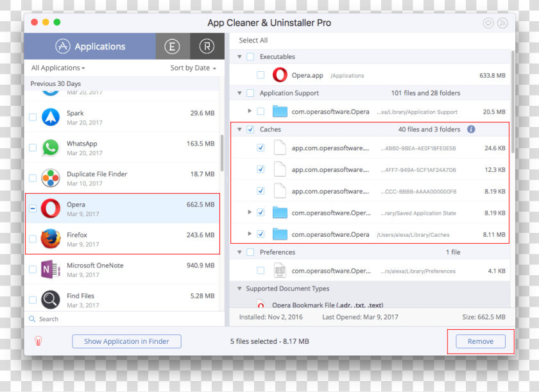Check the Microsoft OneNote checkbox
Screen dimensions: 539x392
pyautogui.click(x=33, y=269)
